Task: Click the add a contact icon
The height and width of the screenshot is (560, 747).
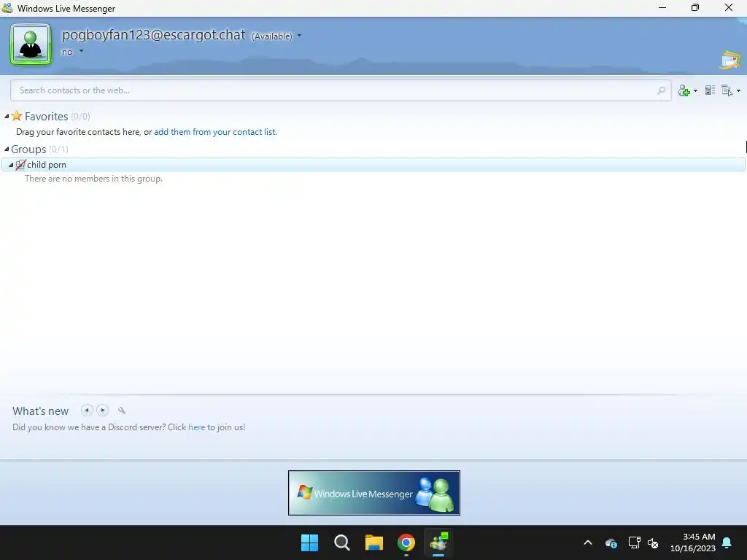Action: point(684,90)
